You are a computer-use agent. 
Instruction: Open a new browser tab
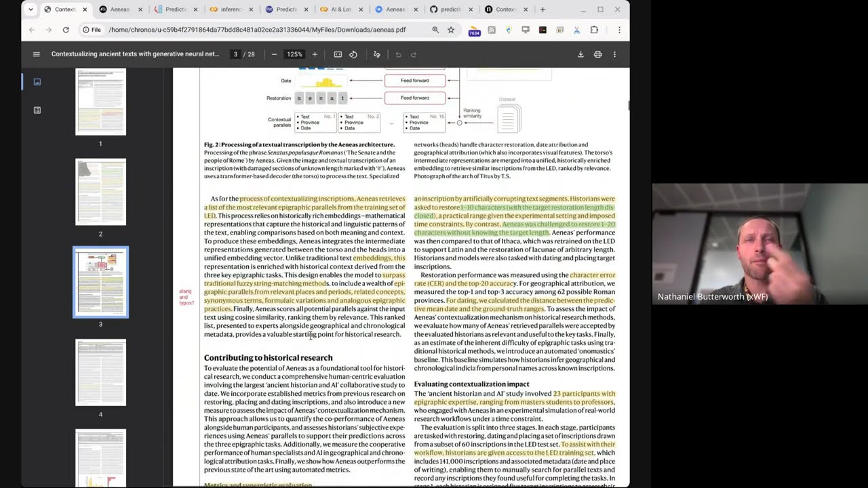(542, 9)
